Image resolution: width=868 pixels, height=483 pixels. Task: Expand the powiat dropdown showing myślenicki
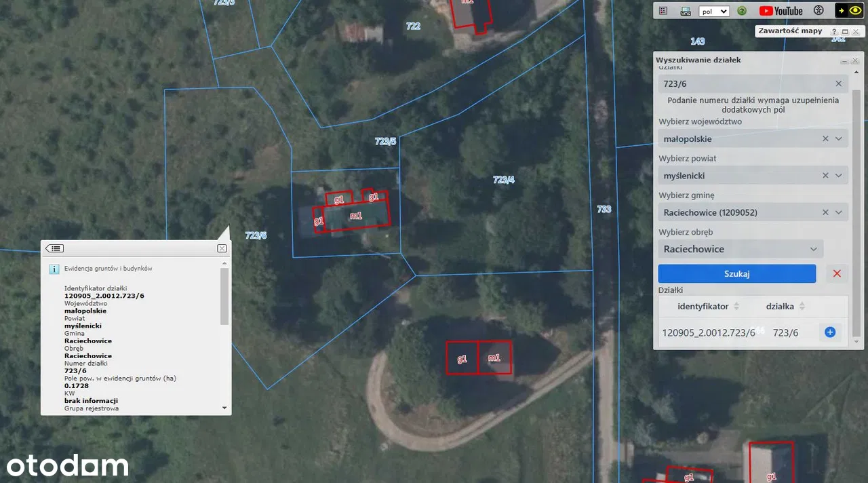(839, 176)
